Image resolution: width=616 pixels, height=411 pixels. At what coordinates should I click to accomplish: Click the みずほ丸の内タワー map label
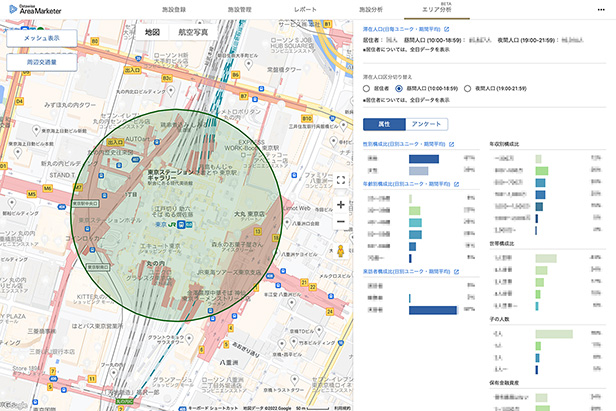(x=70, y=105)
